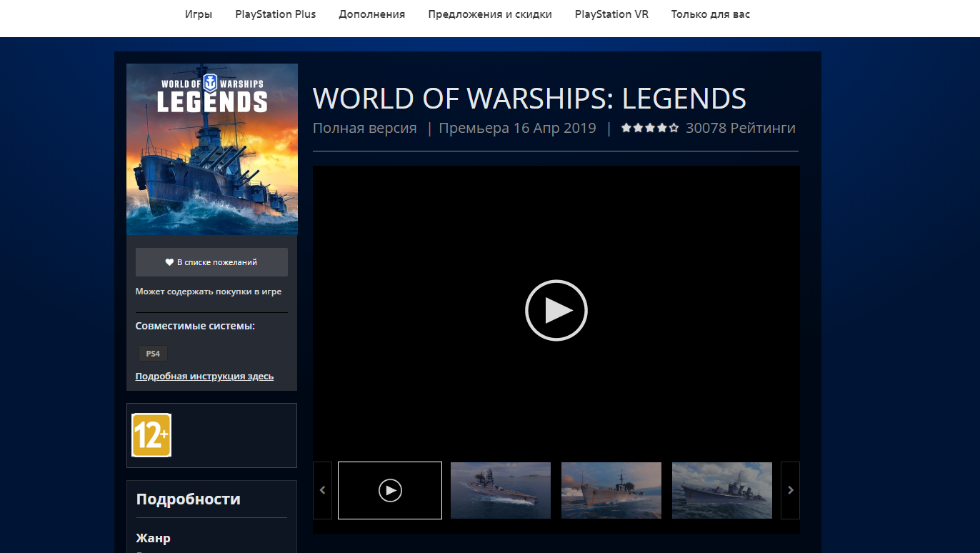Advance the media carousel with the right arrow
Screen dimensions: 980x553
tap(790, 490)
